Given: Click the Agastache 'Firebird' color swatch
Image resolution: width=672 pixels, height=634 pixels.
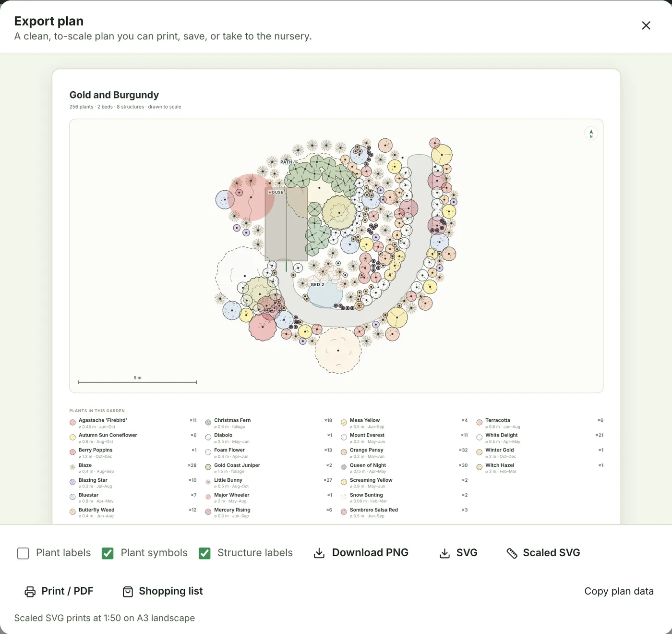Looking at the screenshot, I should pyautogui.click(x=72, y=423).
